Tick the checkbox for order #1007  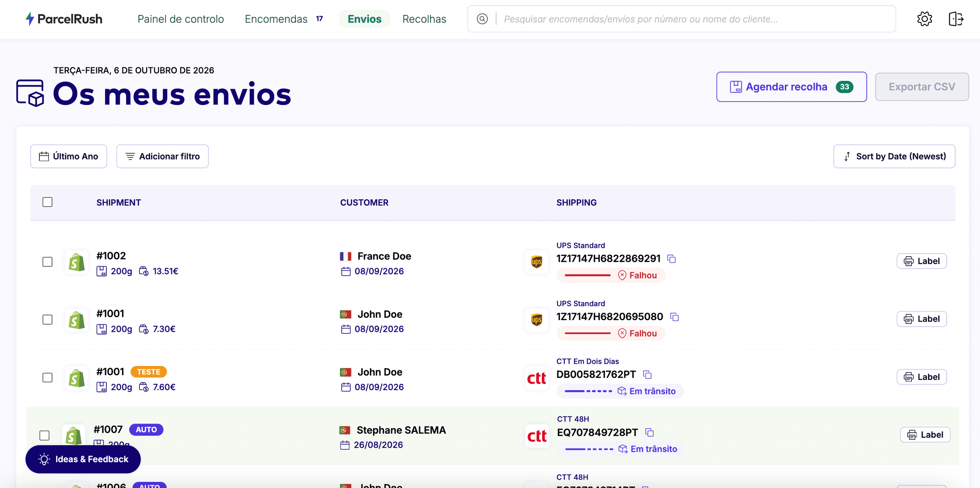pyautogui.click(x=44, y=436)
